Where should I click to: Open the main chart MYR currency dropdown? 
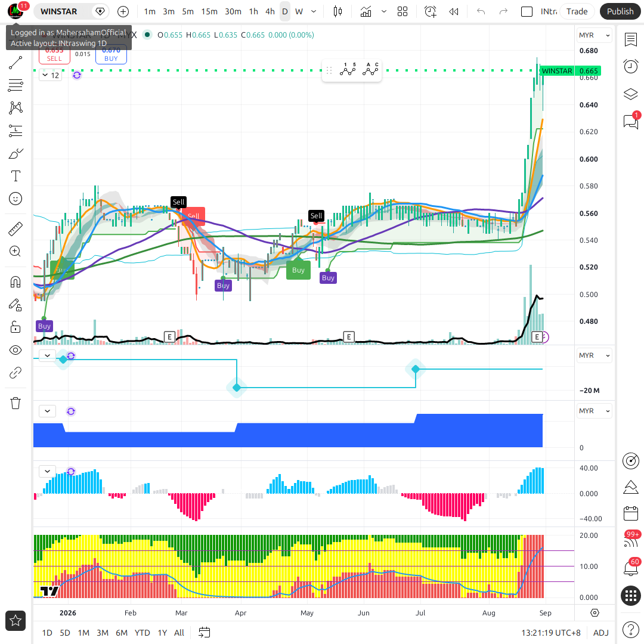(595, 35)
